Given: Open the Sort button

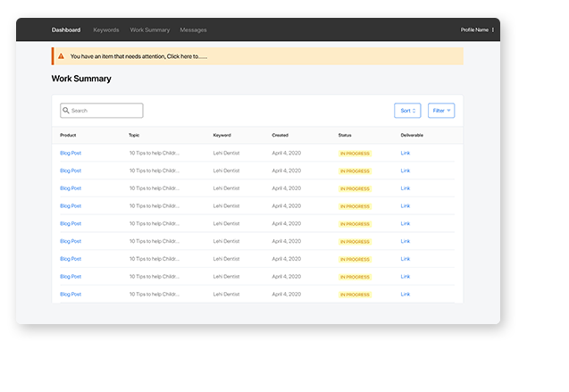Looking at the screenshot, I should point(407,111).
